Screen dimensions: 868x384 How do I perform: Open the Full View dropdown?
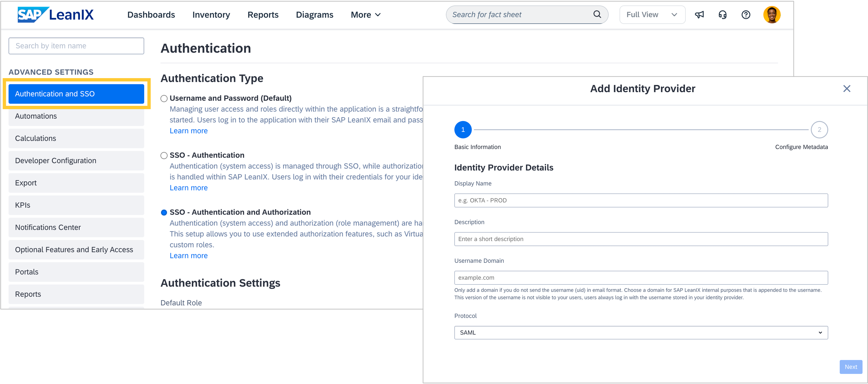pos(652,14)
